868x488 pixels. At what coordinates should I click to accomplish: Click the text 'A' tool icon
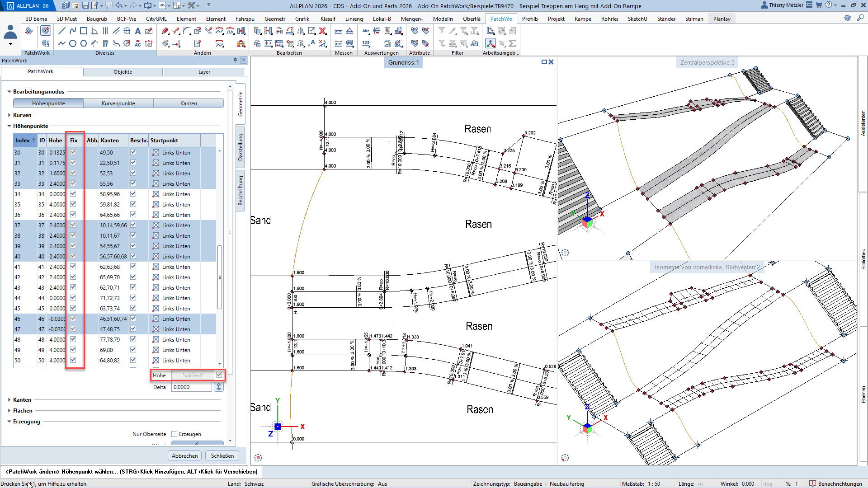pos(138,31)
